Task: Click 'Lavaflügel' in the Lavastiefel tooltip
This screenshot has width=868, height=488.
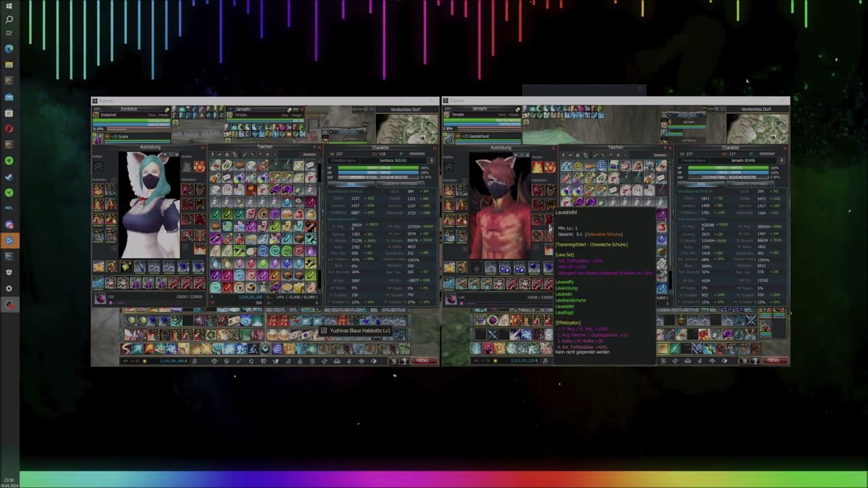Action: coord(565,312)
